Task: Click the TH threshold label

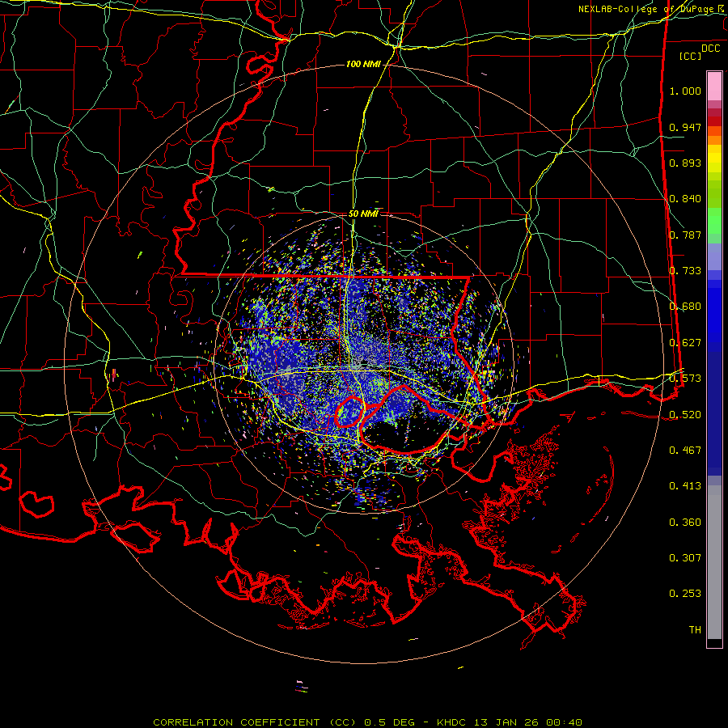Action: 695,630
